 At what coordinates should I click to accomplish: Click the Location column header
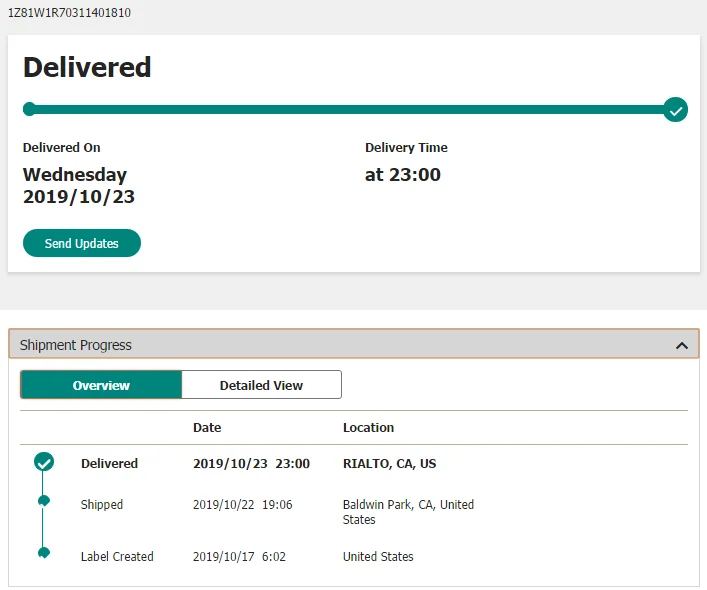tap(368, 427)
